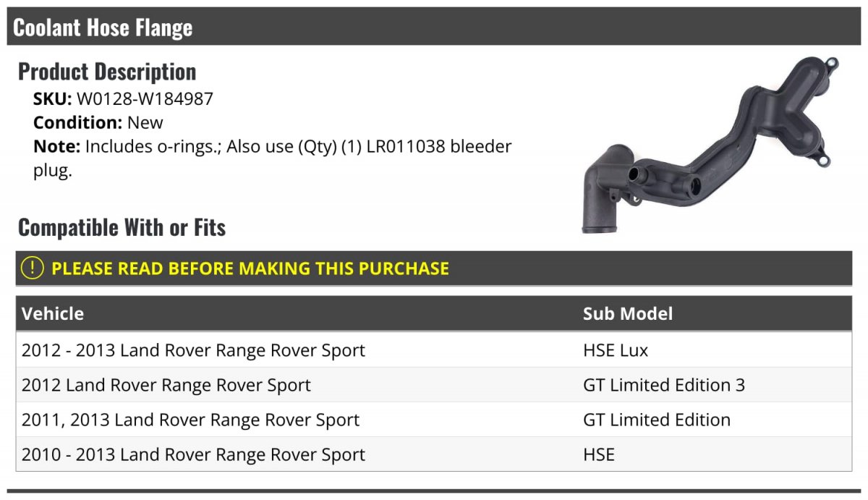Viewport: 868px width, 500px height.
Task: Select the Coolant Hose Flange title bar
Action: pyautogui.click(x=434, y=27)
